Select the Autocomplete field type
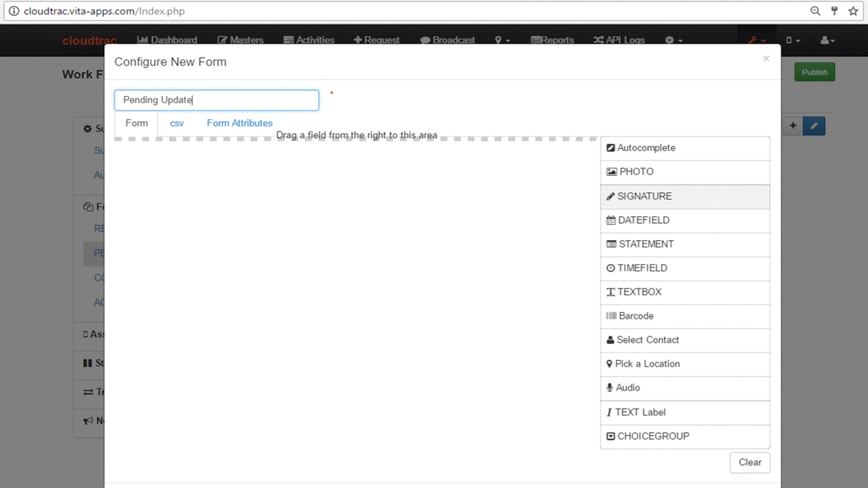Image resolution: width=868 pixels, height=488 pixels. [x=685, y=148]
